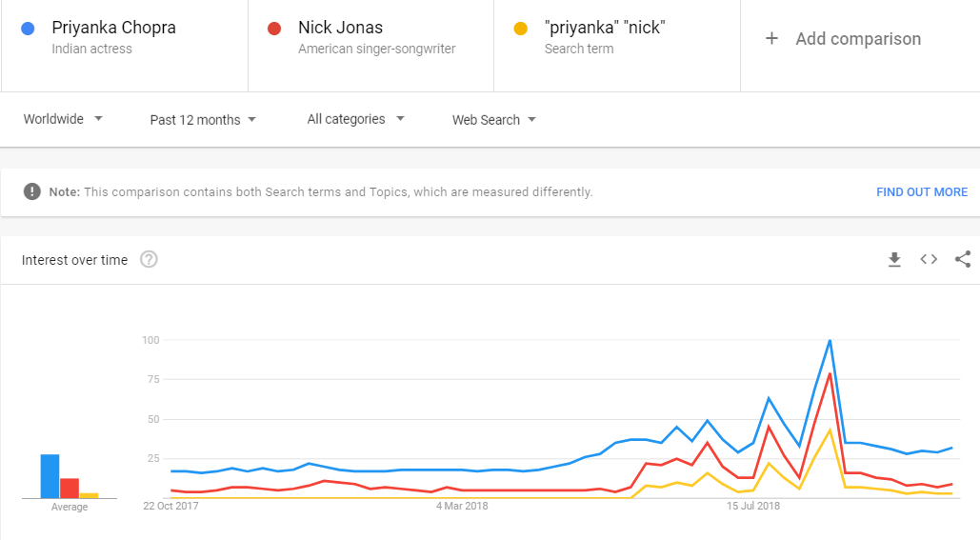Click the blue Priyanka Chopra color dot
This screenshot has width=980, height=540.
point(29,29)
